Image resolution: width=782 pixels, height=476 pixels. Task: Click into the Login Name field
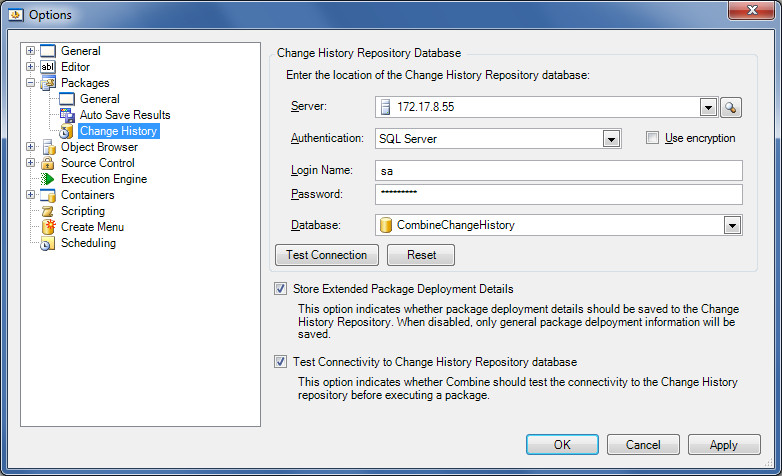(558, 171)
